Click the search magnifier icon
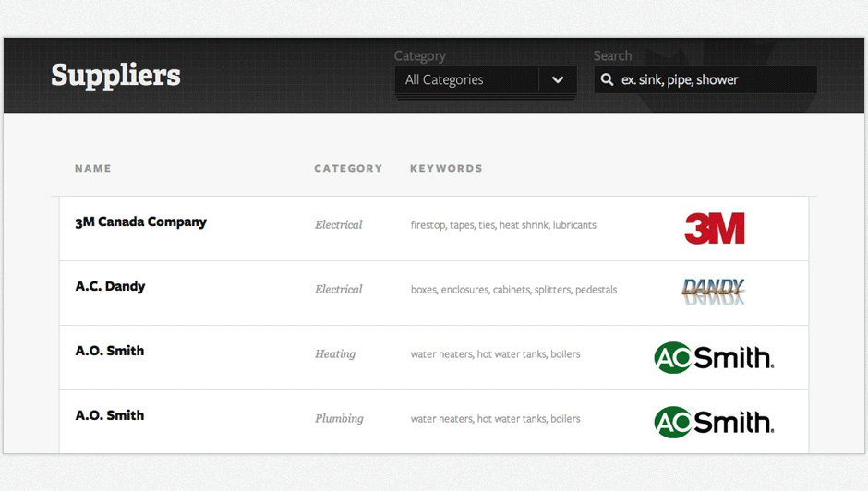Screen dimensions: 868x491 (x=607, y=79)
